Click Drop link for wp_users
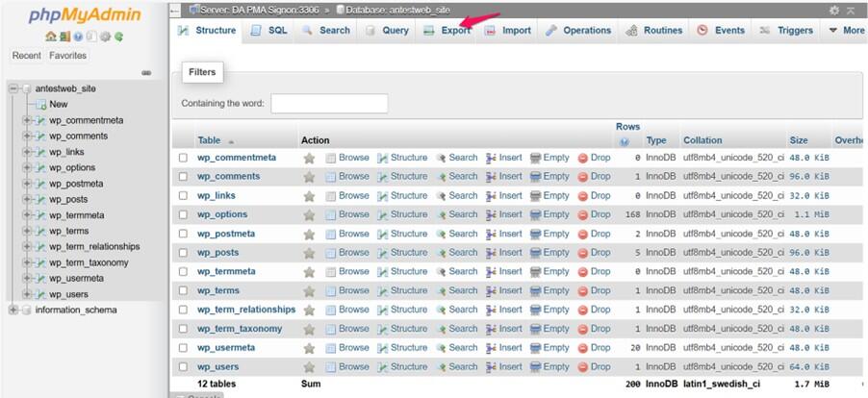 click(x=600, y=366)
